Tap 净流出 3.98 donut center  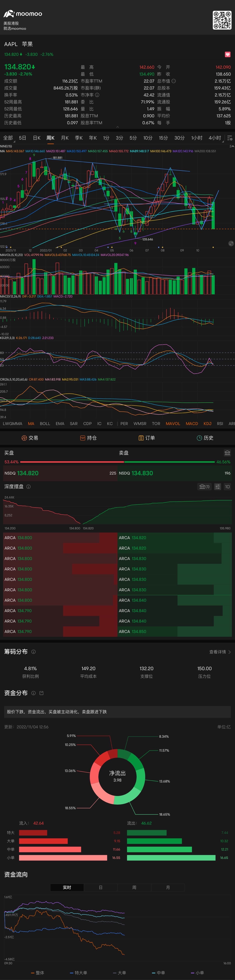[117, 776]
